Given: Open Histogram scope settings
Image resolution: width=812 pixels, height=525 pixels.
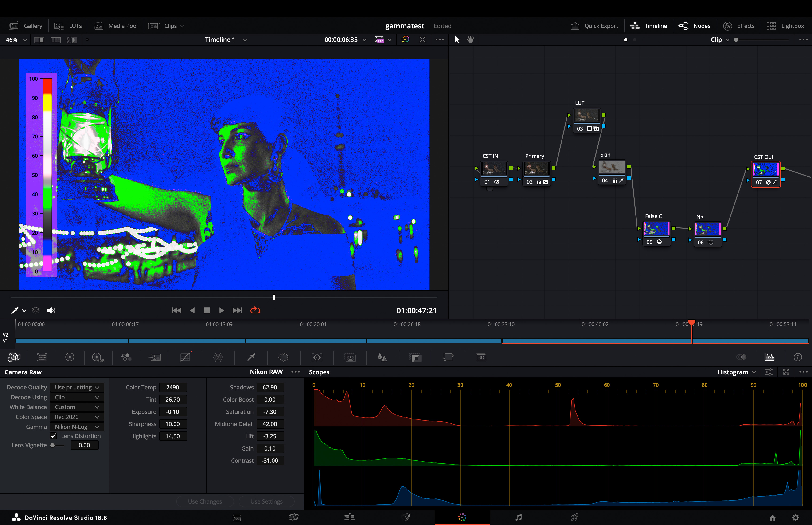Looking at the screenshot, I should (769, 372).
